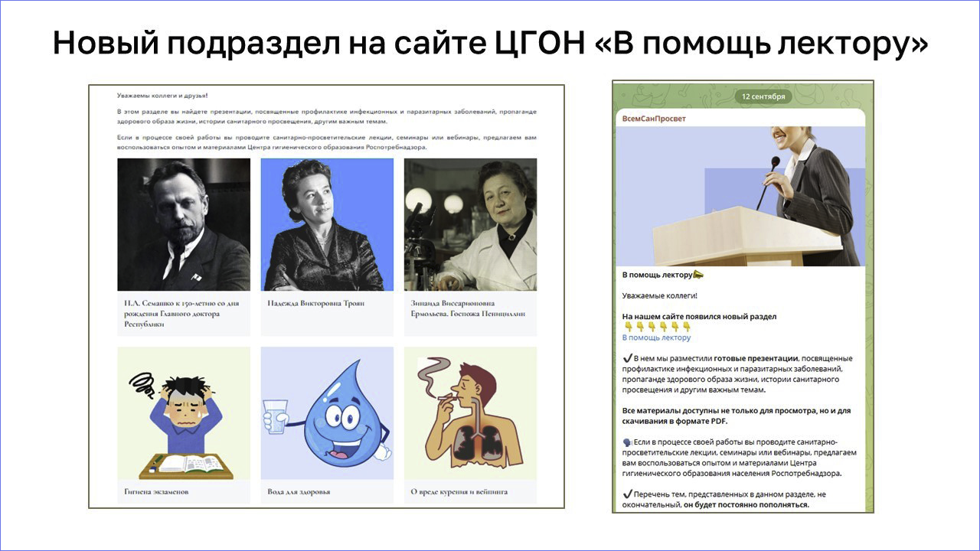Follow the blue 'В помощь лектору' hyperlink
This screenshot has width=980, height=551.
click(x=656, y=337)
